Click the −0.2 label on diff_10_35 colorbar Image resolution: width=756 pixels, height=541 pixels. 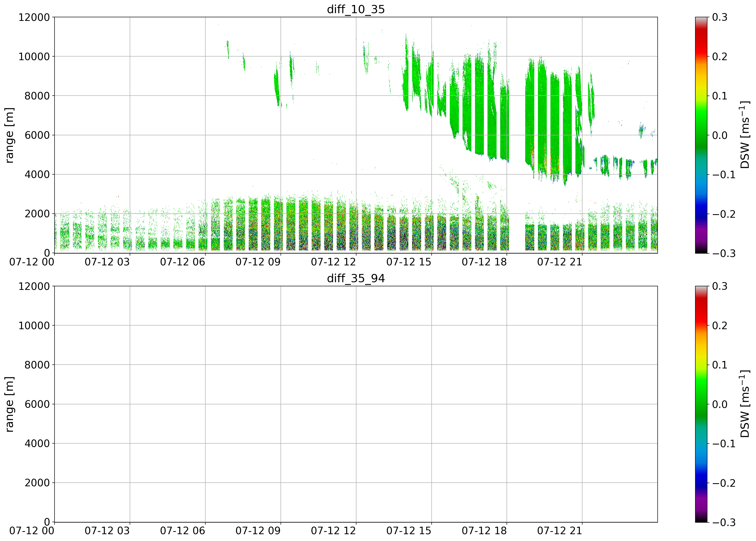click(724, 214)
